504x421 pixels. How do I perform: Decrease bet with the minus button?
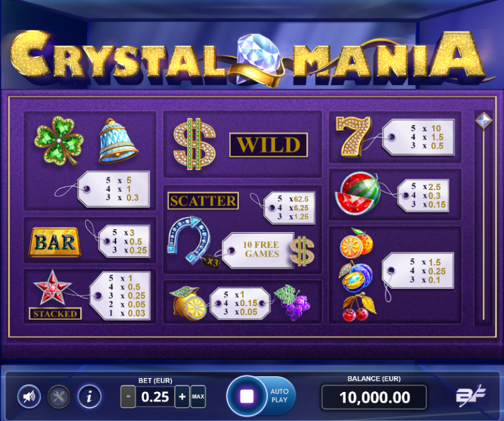click(x=128, y=396)
